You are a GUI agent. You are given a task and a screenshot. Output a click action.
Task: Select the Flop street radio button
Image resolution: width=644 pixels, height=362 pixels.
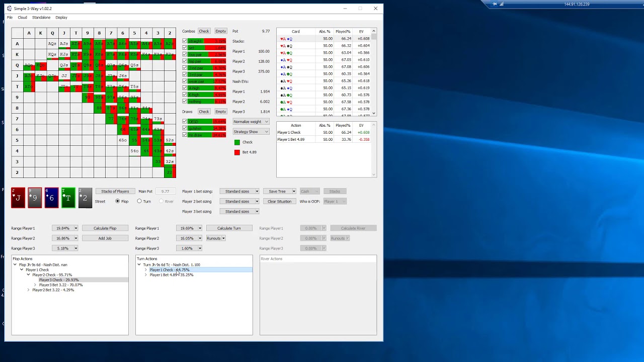[118, 201]
